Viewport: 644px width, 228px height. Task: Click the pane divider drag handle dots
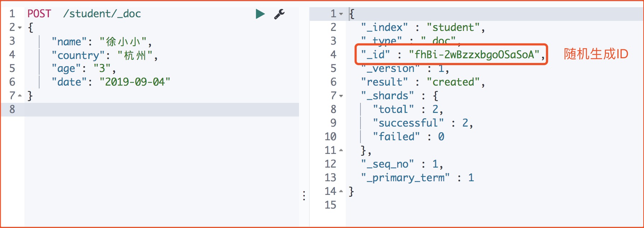pyautogui.click(x=304, y=196)
